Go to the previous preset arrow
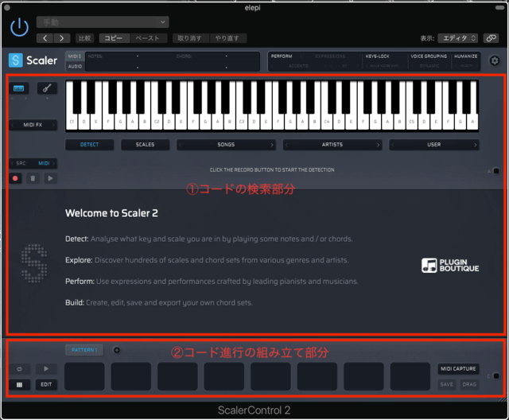 click(x=45, y=38)
